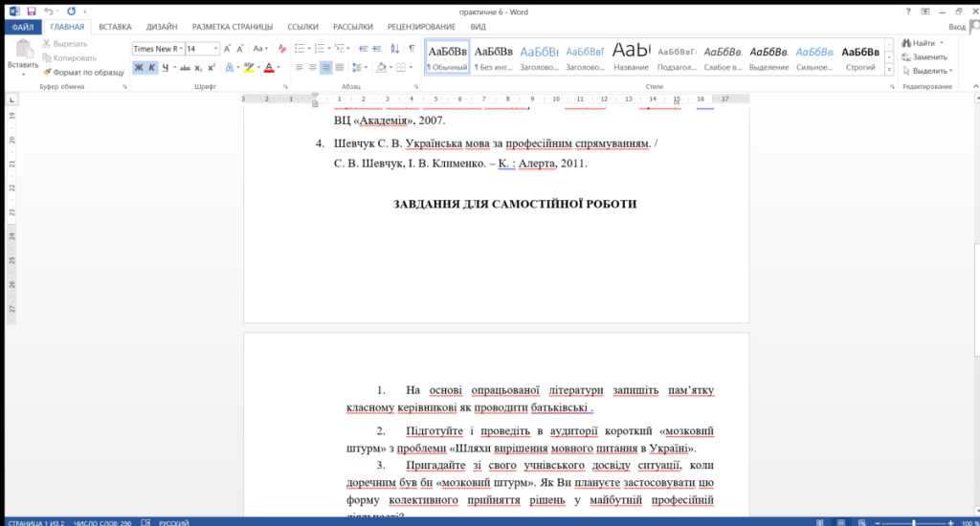Open the Найти find dropdown
This screenshot has width=980, height=526.
click(x=942, y=43)
